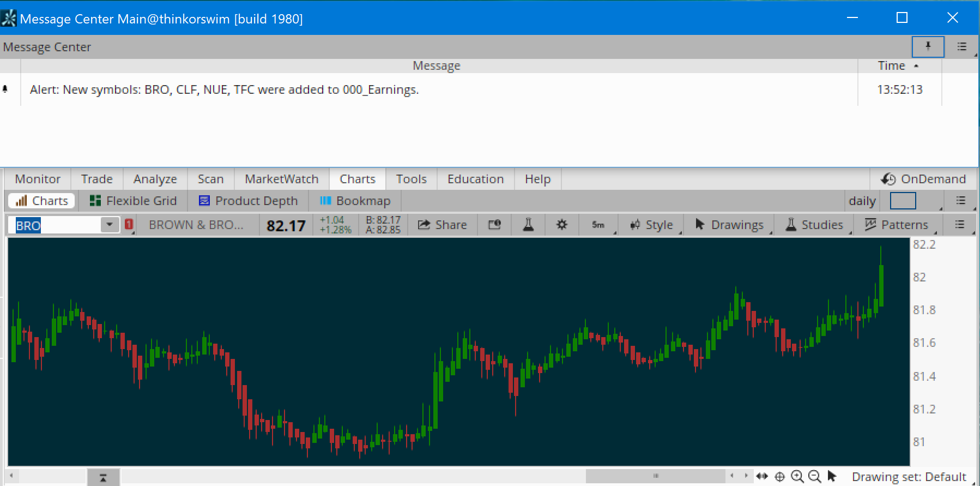Click the horizontal expand arrows icon
980x486 pixels.
click(x=762, y=477)
